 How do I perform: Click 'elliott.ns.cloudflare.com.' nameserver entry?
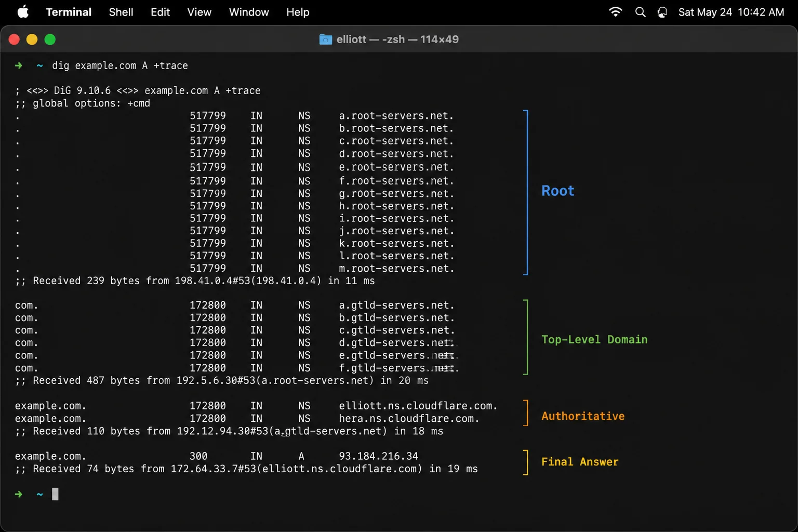pos(418,405)
